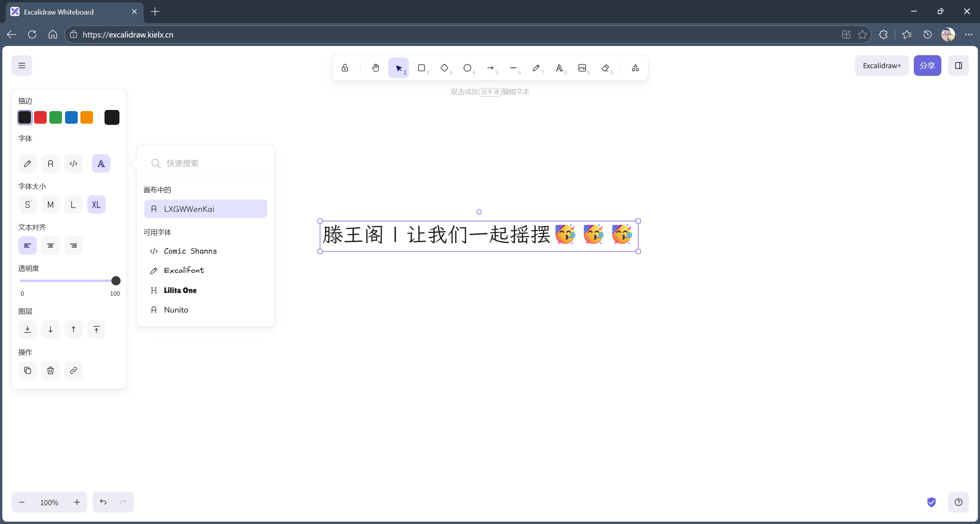Toggle the right sidebar panel

[x=958, y=65]
